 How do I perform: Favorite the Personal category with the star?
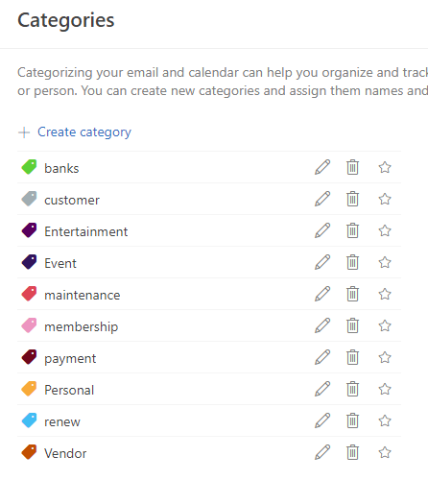click(385, 389)
